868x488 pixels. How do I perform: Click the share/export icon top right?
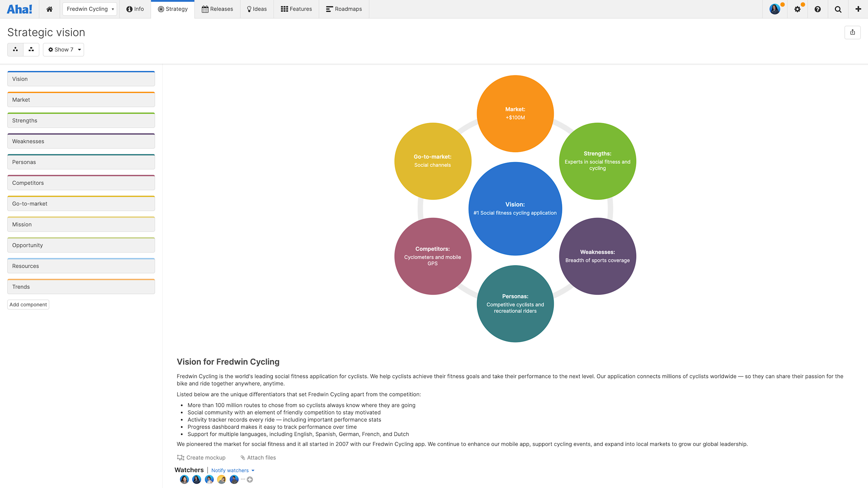coord(853,32)
